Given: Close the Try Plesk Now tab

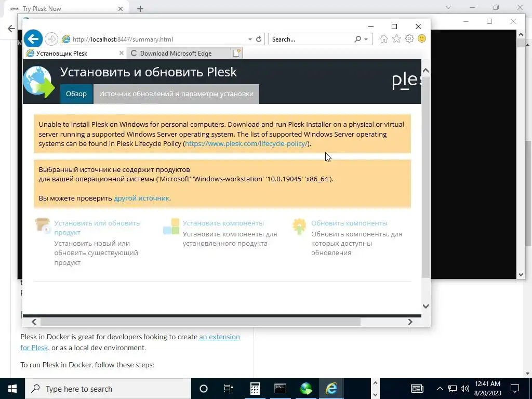Looking at the screenshot, I should pyautogui.click(x=121, y=9).
